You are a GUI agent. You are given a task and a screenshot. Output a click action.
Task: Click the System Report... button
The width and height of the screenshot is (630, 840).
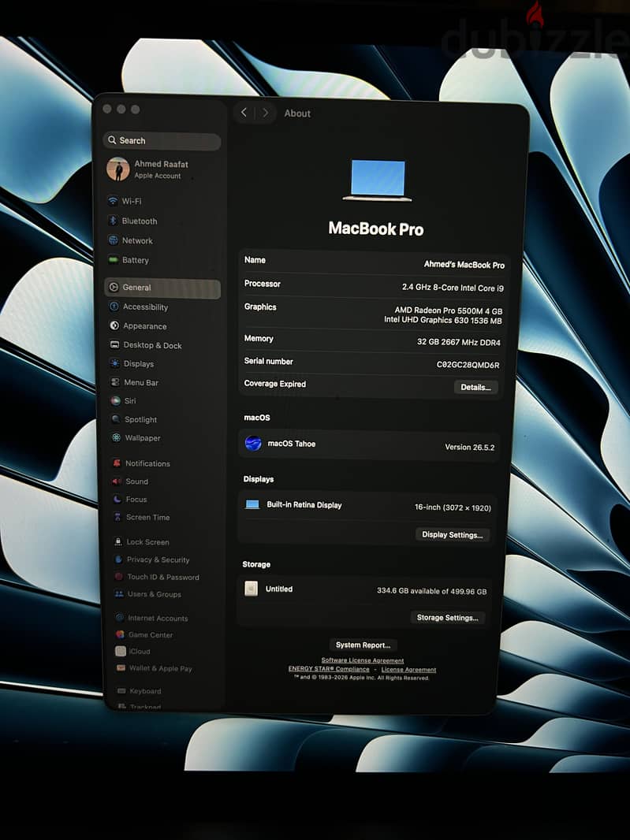click(363, 645)
